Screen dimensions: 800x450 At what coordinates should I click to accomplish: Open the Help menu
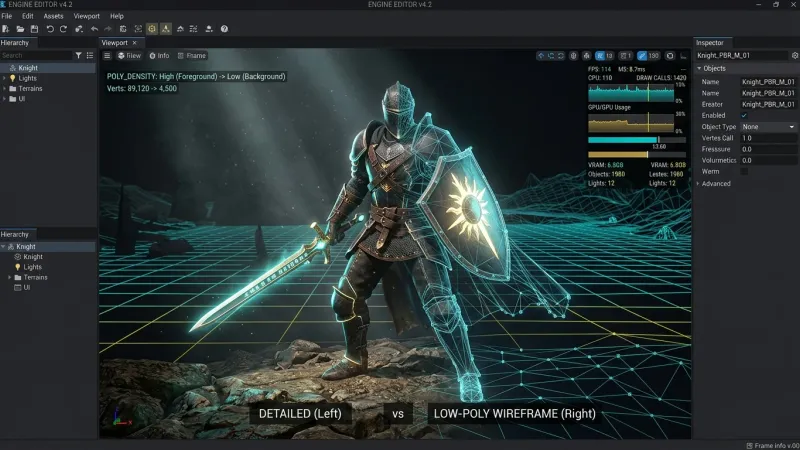(117, 16)
